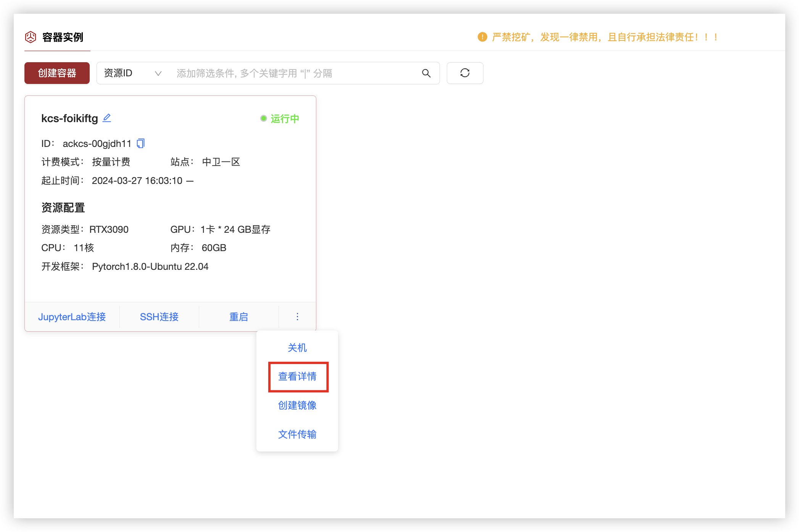Open 文件传输 for file transfer

[297, 434]
